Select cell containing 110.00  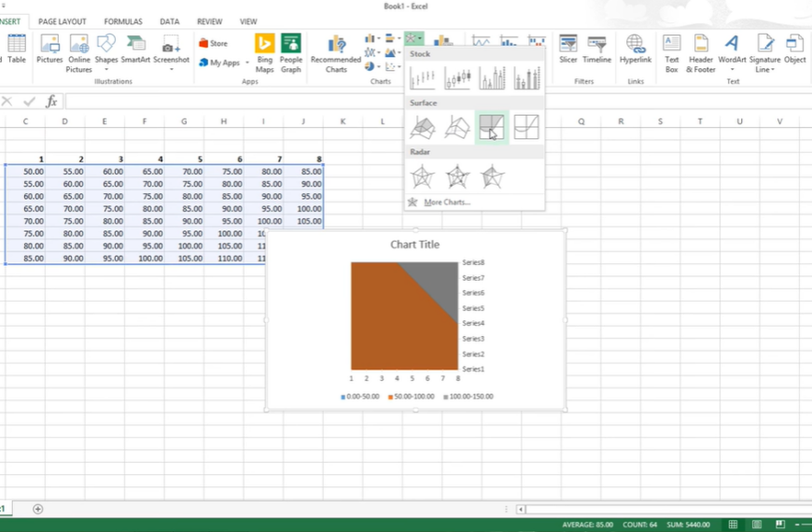tap(224, 259)
